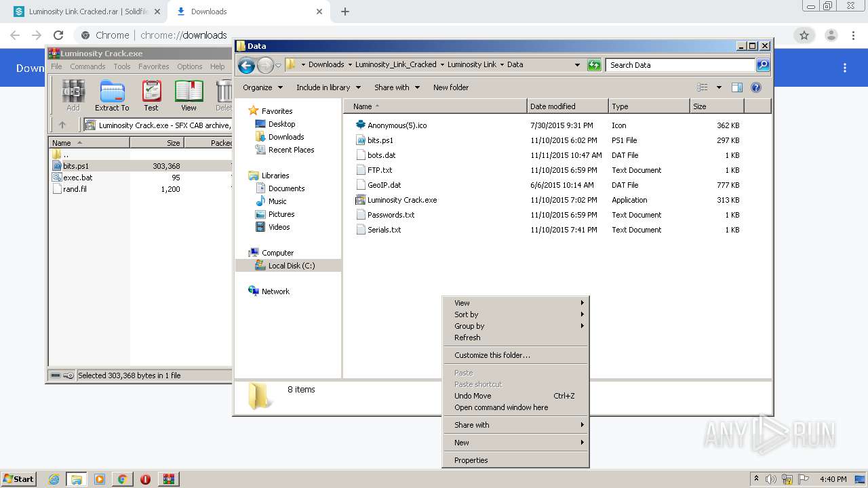Open a new Chrome tab
The width and height of the screenshot is (868, 488).
[x=345, y=12]
